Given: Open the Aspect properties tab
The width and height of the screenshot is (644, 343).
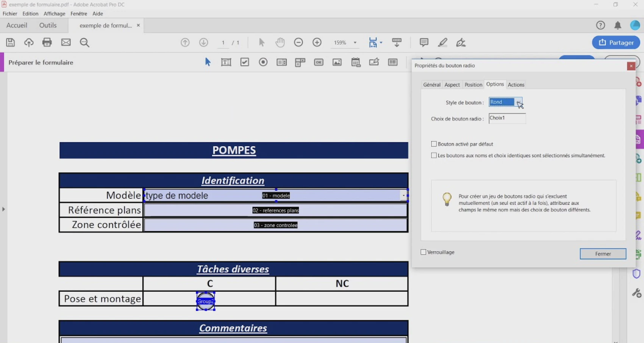Looking at the screenshot, I should tap(452, 85).
